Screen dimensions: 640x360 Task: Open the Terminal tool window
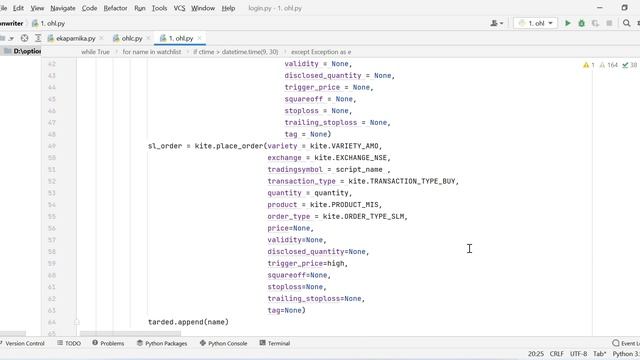[275, 343]
